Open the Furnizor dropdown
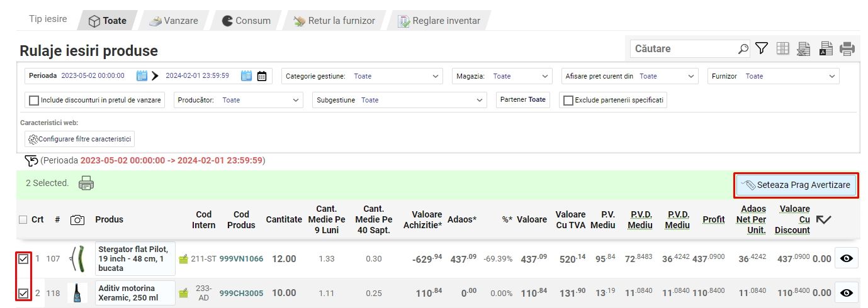Screen dimensions: 868x308 tap(773, 76)
